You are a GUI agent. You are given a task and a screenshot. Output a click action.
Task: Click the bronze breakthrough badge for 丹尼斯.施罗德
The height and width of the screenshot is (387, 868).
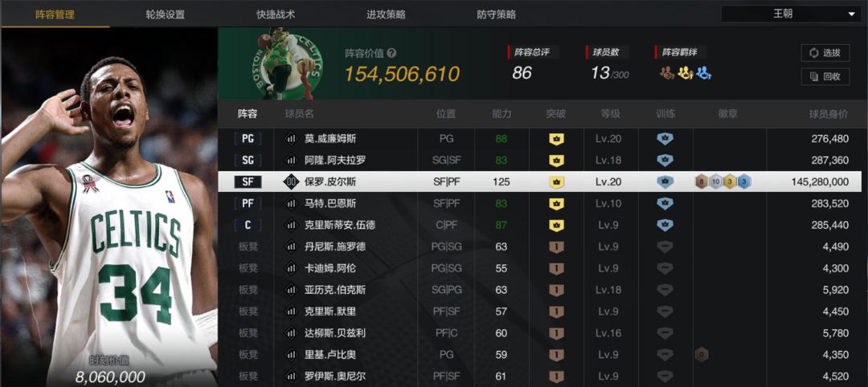click(556, 246)
